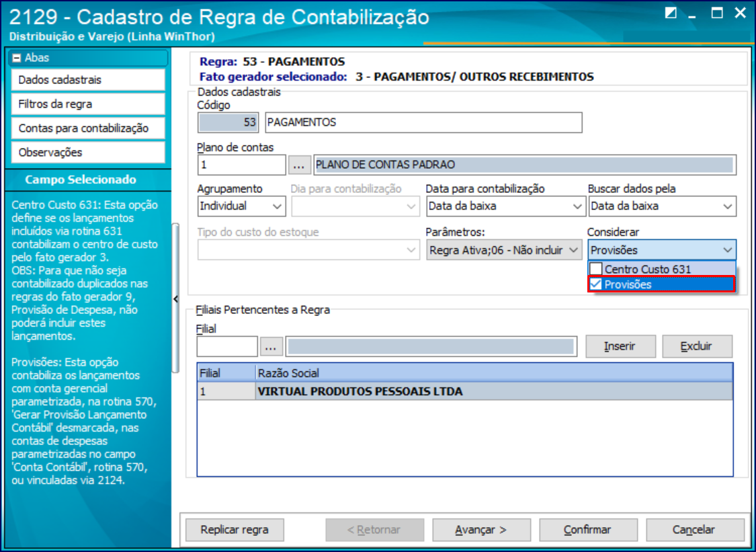The image size is (756, 552).
Task: Click the Código field showing 53
Action: (x=228, y=122)
